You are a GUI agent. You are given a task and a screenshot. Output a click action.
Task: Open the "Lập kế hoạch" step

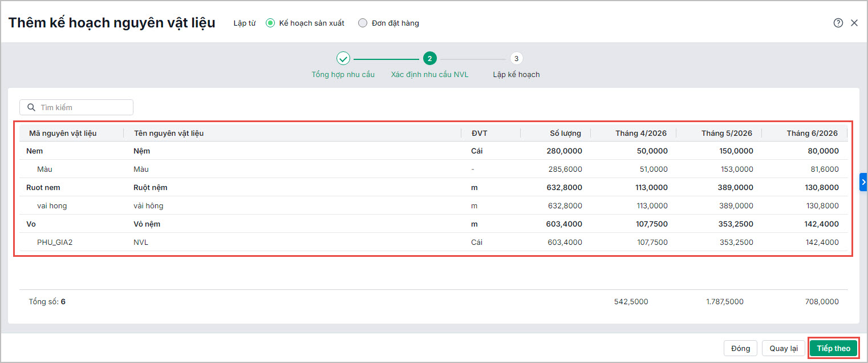click(x=516, y=75)
